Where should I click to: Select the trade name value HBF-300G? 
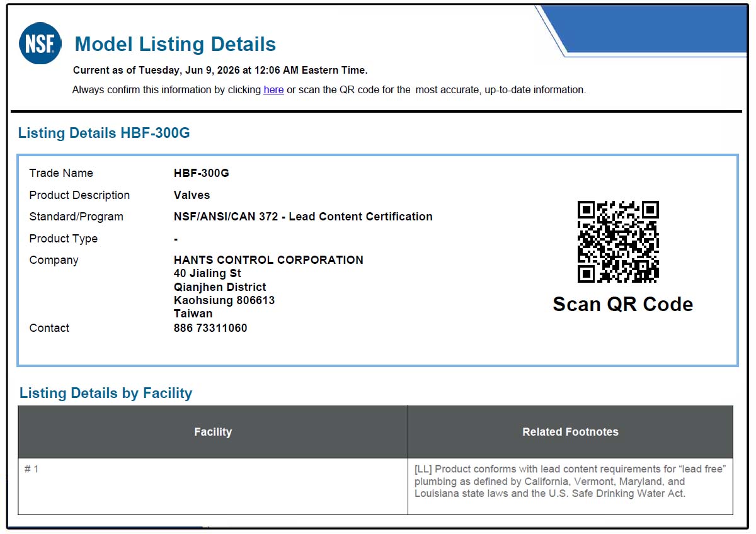pyautogui.click(x=202, y=173)
